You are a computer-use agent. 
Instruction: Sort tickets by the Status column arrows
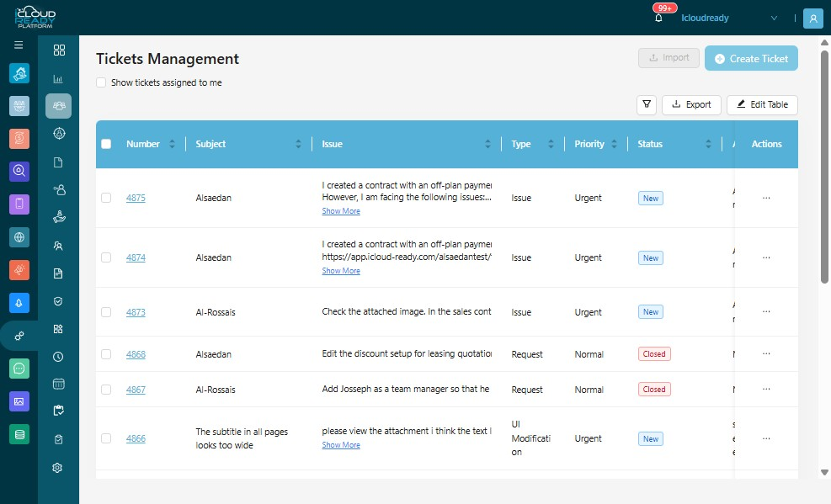(x=709, y=144)
